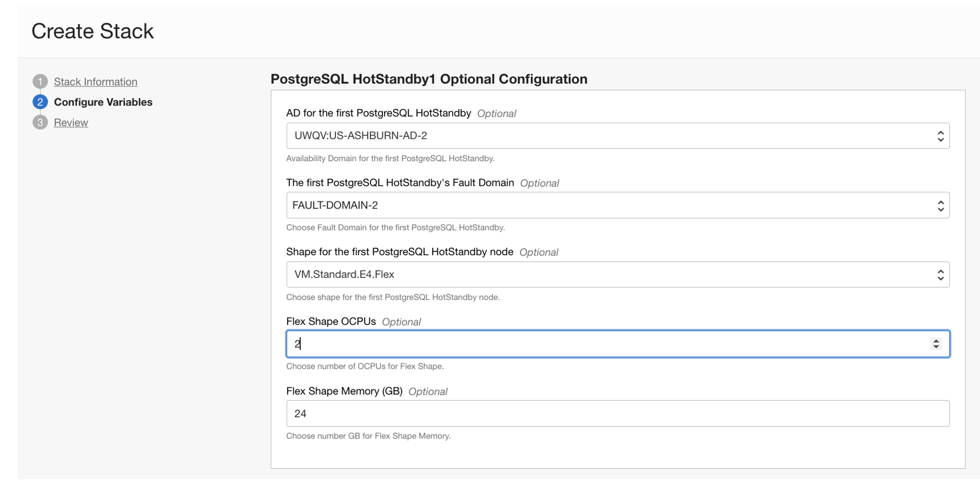Click the step 3 circle icon
Image resolution: width=980 pixels, height=480 pixels.
40,122
